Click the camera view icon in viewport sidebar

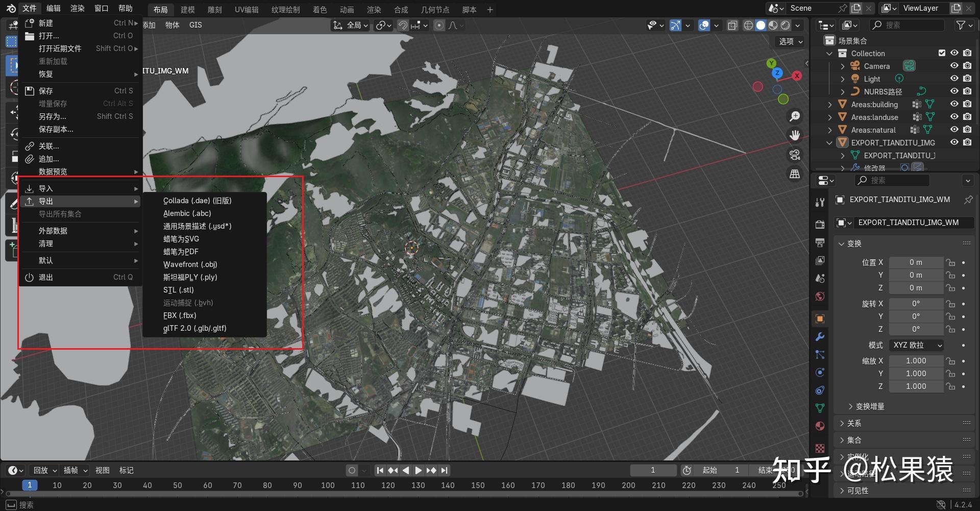(795, 155)
